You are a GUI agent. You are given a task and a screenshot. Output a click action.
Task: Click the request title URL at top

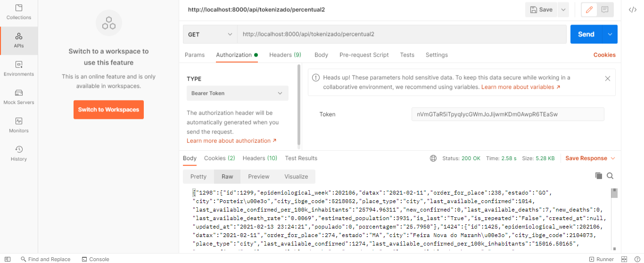tap(256, 9)
